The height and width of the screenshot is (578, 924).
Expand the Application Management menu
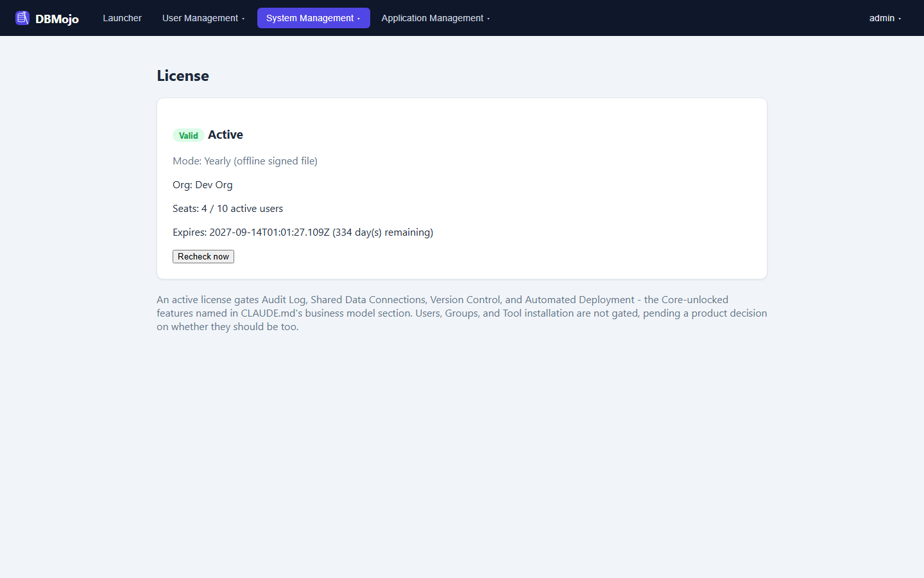coord(436,18)
